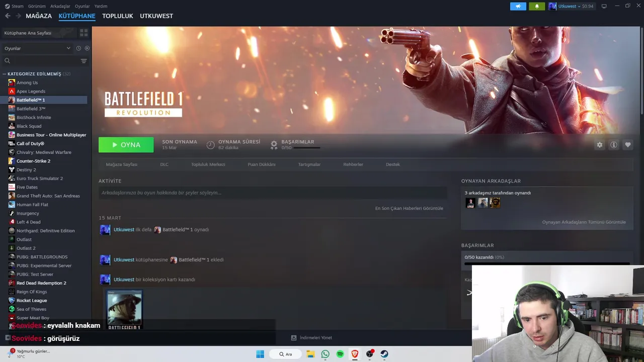The height and width of the screenshot is (362, 644).
Task: Show Battlefield 1 game info icon
Action: pos(614,145)
